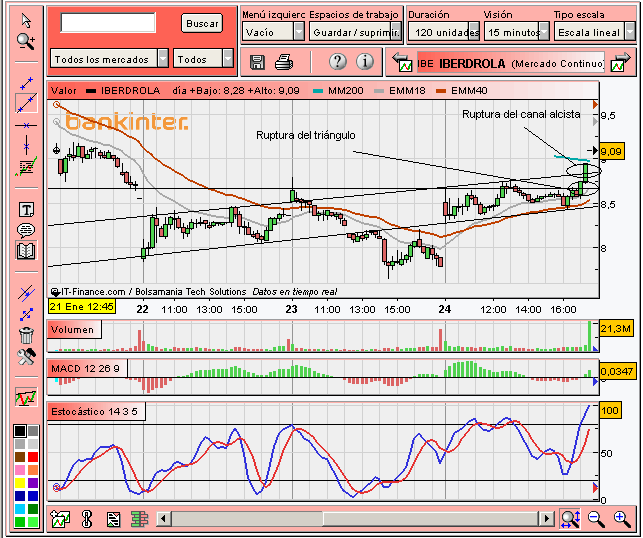Click the zoom in magnifier at bottom
Viewport: 643px width, 538px height.
(622, 519)
